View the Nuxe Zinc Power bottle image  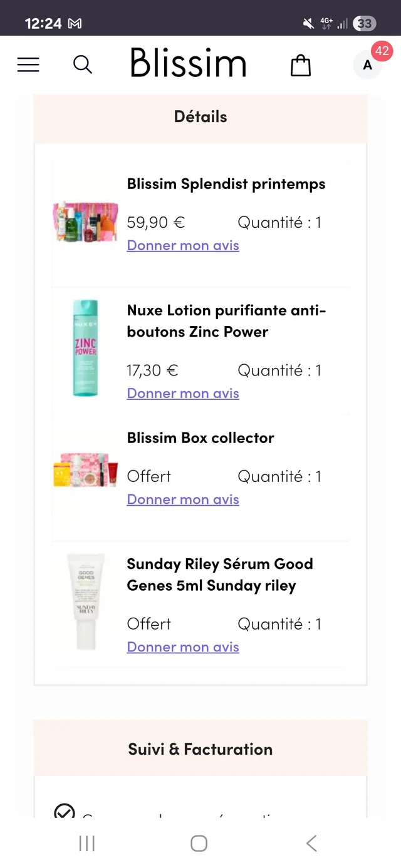[85, 349]
